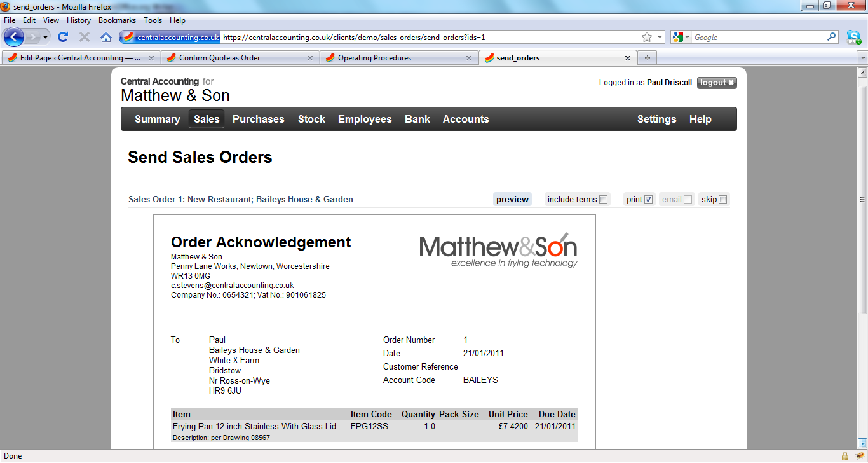Viewport: 868px width, 463px height.
Task: Tick the email checkbox
Action: point(688,200)
